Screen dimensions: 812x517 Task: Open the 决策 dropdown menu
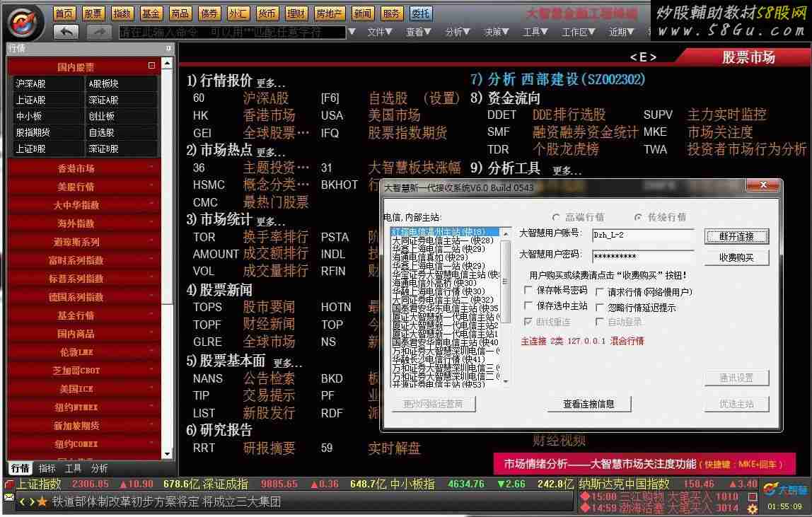click(497, 32)
